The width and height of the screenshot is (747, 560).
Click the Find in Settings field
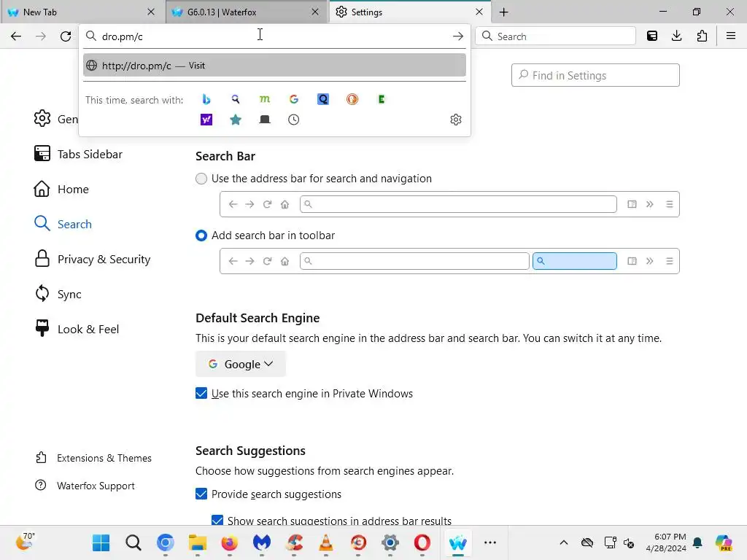[595, 75]
